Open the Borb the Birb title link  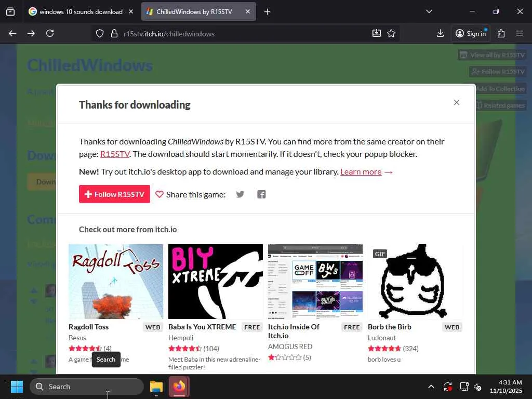tap(390, 327)
